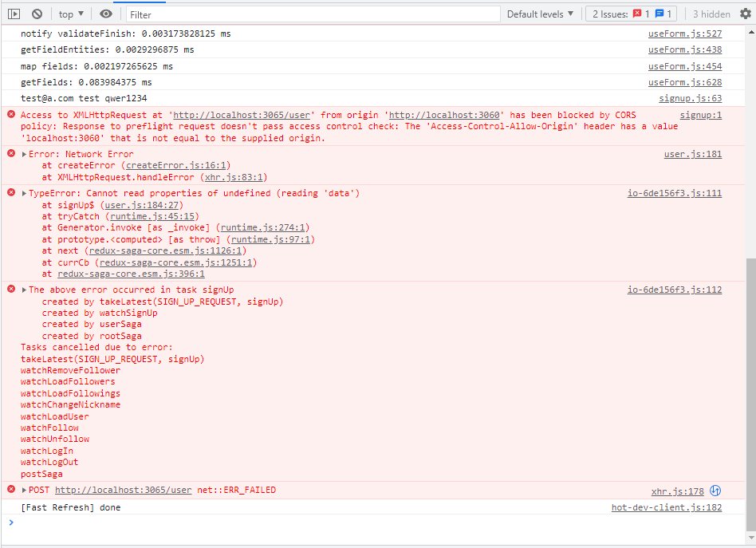756x548 pixels.
Task: Open runtime.js:97:1 stack link
Action: (x=271, y=240)
